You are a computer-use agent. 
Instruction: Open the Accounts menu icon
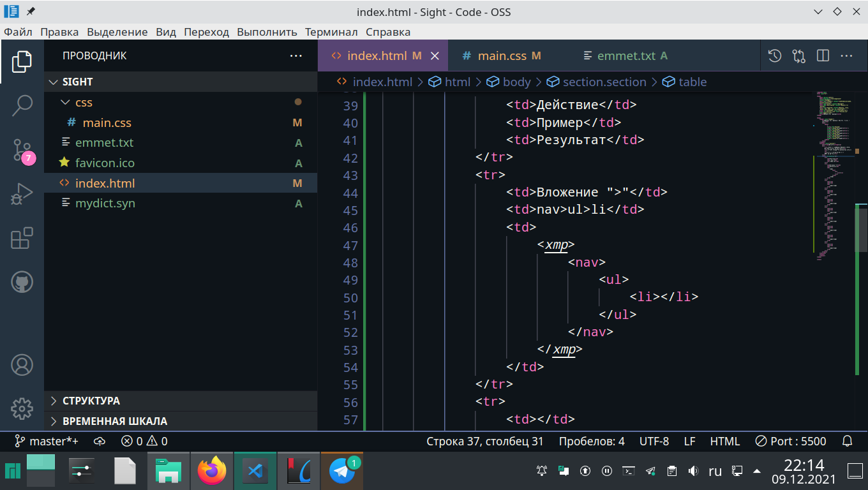22,365
